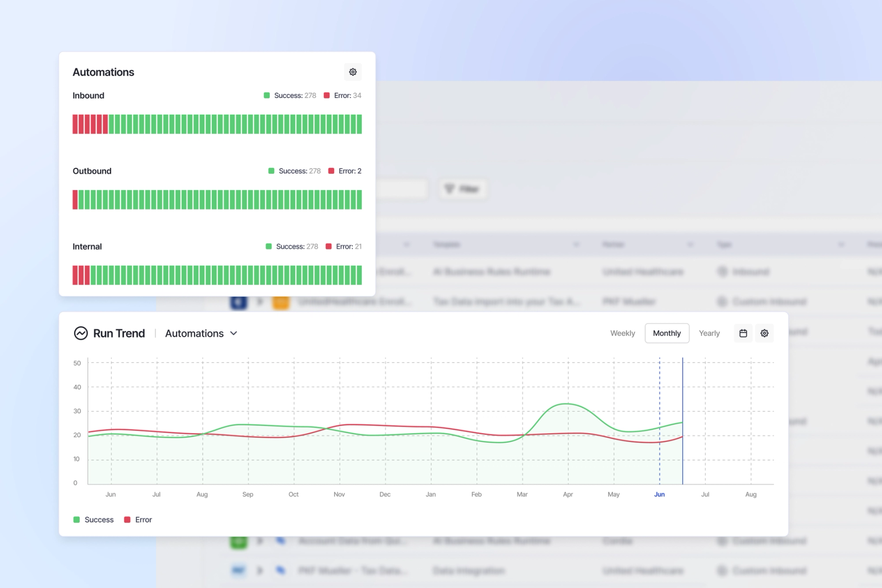The height and width of the screenshot is (588, 882).
Task: Click the '20' y-axis label
Action: pos(77,435)
